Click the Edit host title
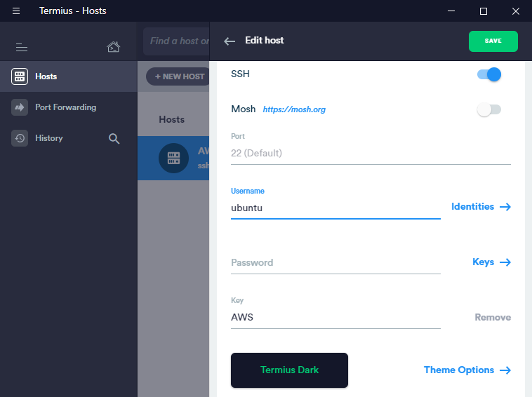532x397 pixels. 265,41
